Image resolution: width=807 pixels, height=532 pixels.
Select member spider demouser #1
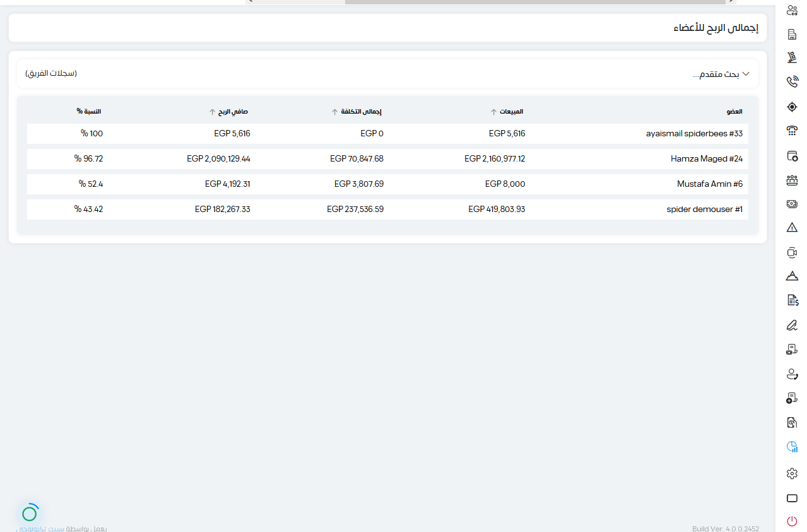point(705,209)
